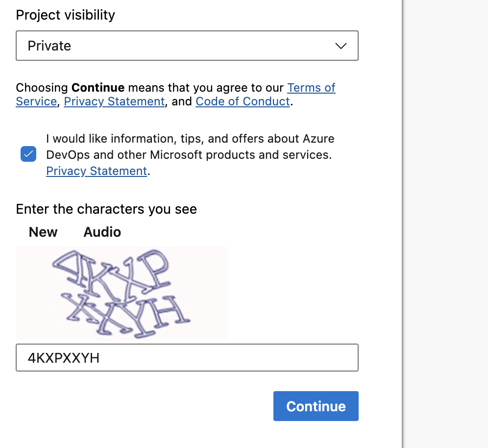Click the "Choosing" word starting the agreement sentence
The image size is (488, 448).
click(42, 88)
